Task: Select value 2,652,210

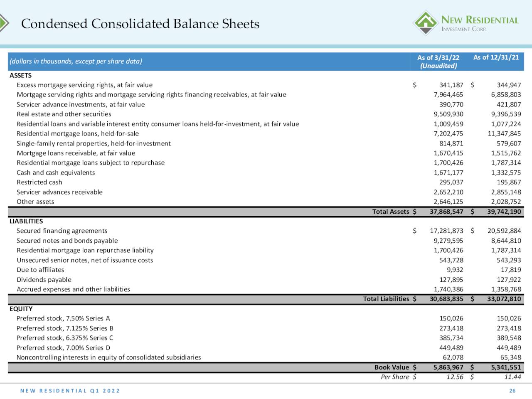Action: 448,192
